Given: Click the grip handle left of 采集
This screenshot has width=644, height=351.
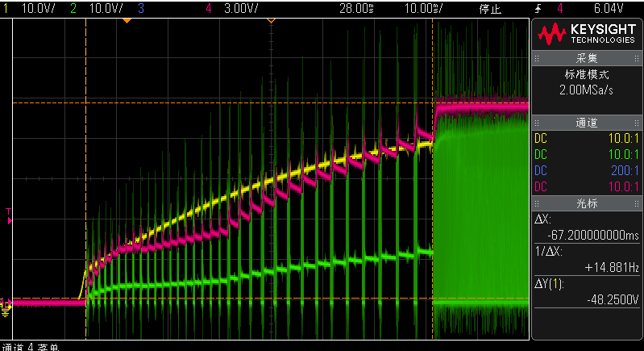Looking at the screenshot, I should click(x=536, y=59).
